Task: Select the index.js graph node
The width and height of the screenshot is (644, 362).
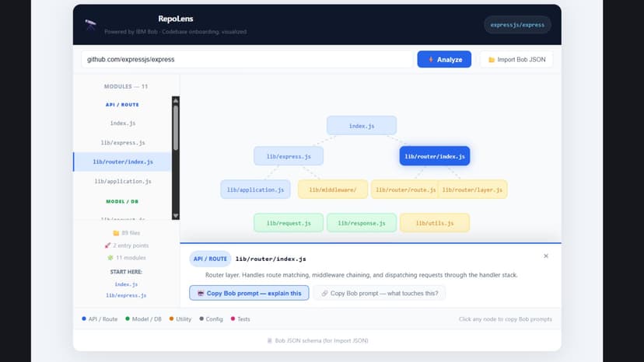Action: click(x=362, y=126)
